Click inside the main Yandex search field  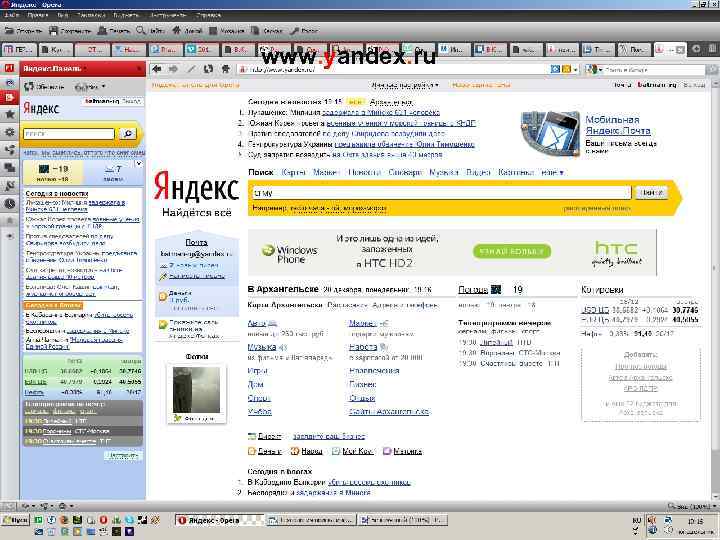click(x=441, y=193)
